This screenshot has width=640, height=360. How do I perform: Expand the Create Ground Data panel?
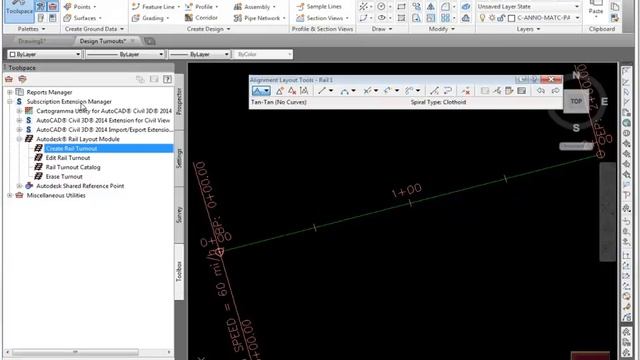pyautogui.click(x=94, y=29)
